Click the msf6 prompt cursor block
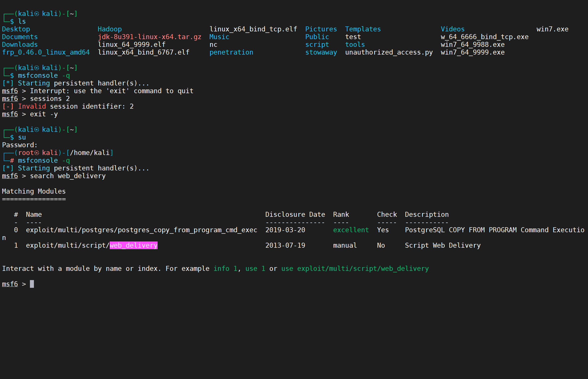 [x=32, y=284]
